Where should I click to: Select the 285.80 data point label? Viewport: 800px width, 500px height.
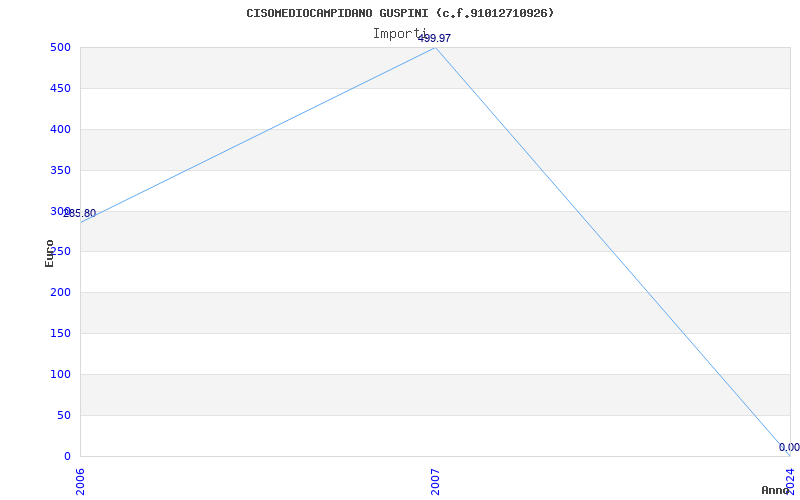pyautogui.click(x=80, y=214)
